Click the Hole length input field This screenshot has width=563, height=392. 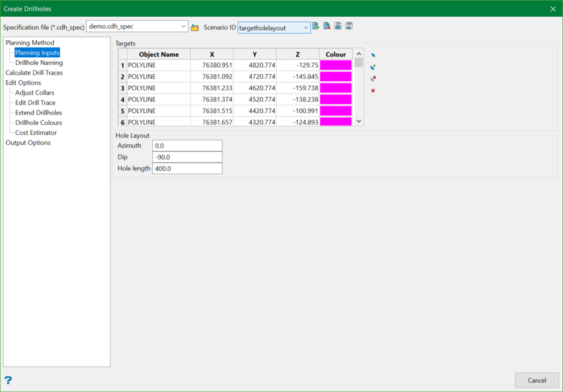pyautogui.click(x=187, y=168)
